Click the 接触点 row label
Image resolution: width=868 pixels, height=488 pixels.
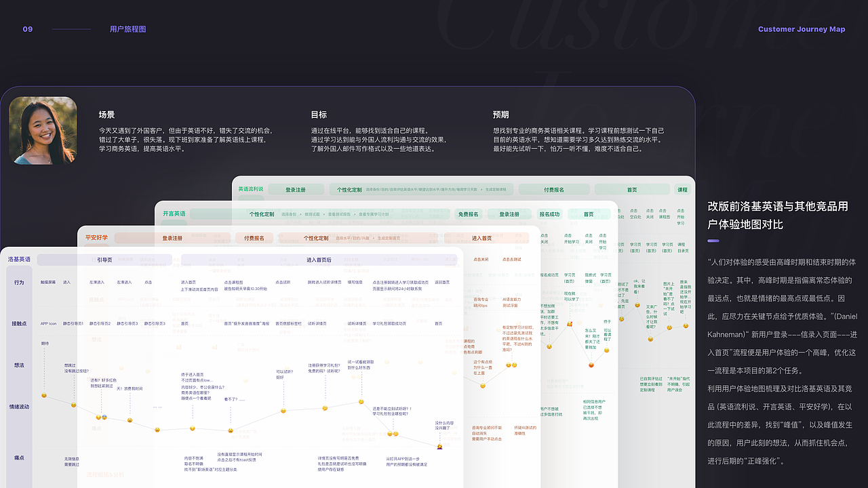click(x=18, y=323)
